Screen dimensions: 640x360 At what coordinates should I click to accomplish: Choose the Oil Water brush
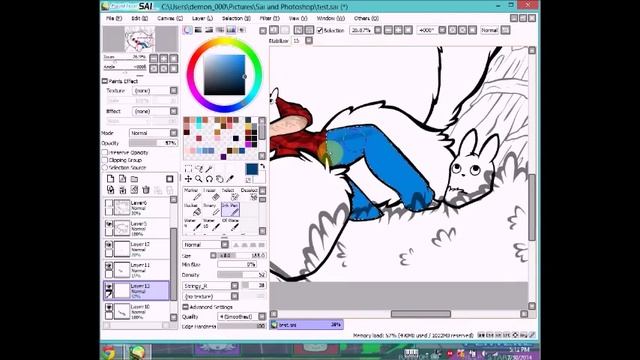(x=230, y=225)
